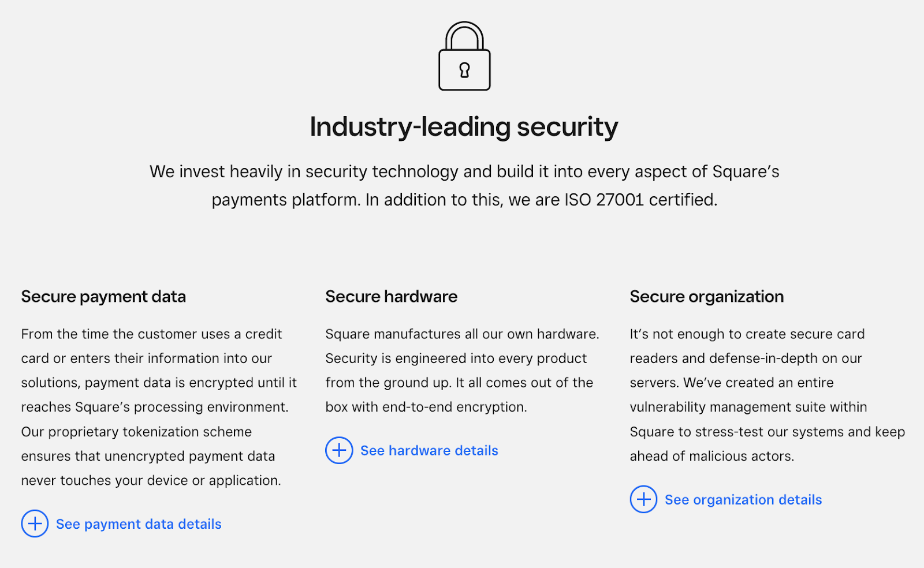Select the 'vulnerability management suite within' line
Image resolution: width=924 pixels, height=568 pixels.
pyautogui.click(x=748, y=407)
